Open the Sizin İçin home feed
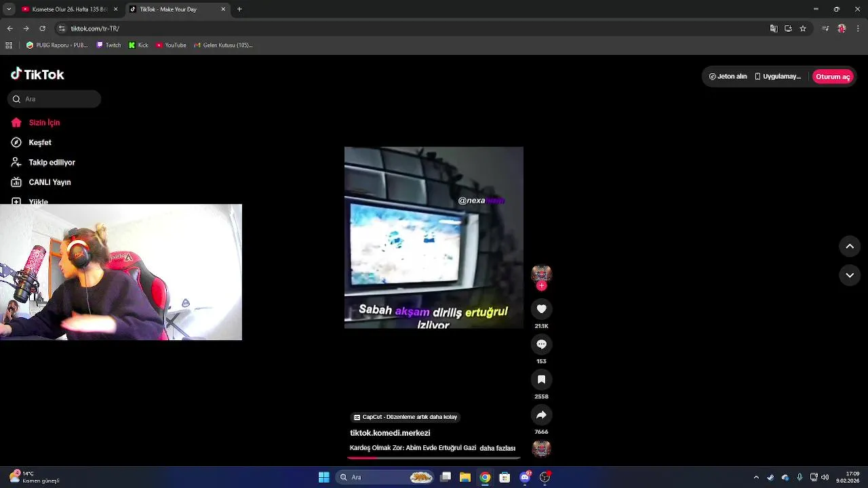Screen dimensions: 868x488 pyautogui.click(x=35, y=123)
